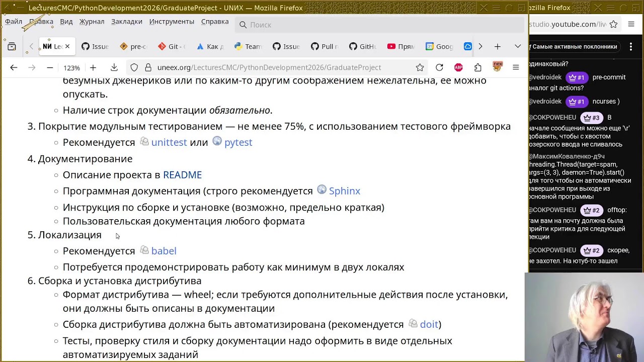The image size is (644, 362).
Task: Expand the list-all-tabs dropdown
Action: pos(518,46)
